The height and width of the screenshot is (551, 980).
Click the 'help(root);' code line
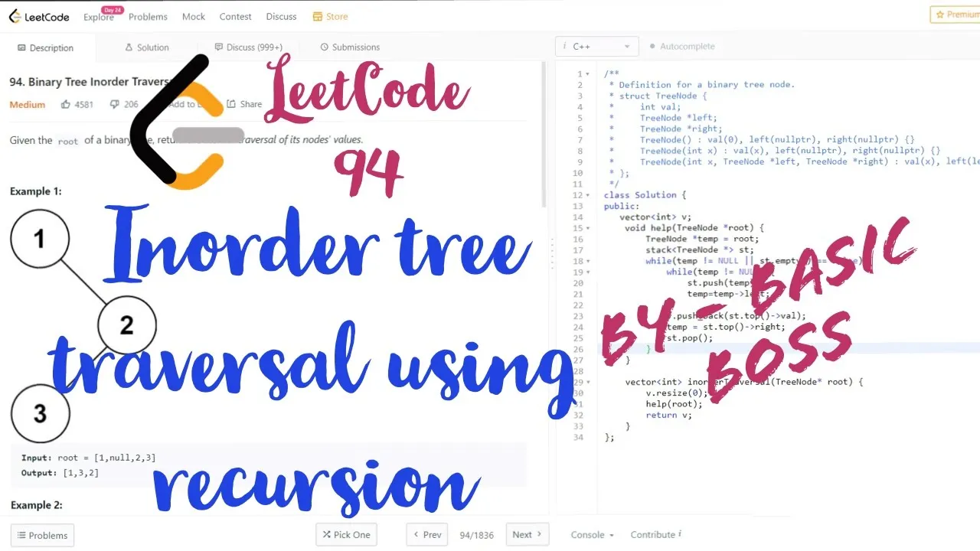(674, 404)
